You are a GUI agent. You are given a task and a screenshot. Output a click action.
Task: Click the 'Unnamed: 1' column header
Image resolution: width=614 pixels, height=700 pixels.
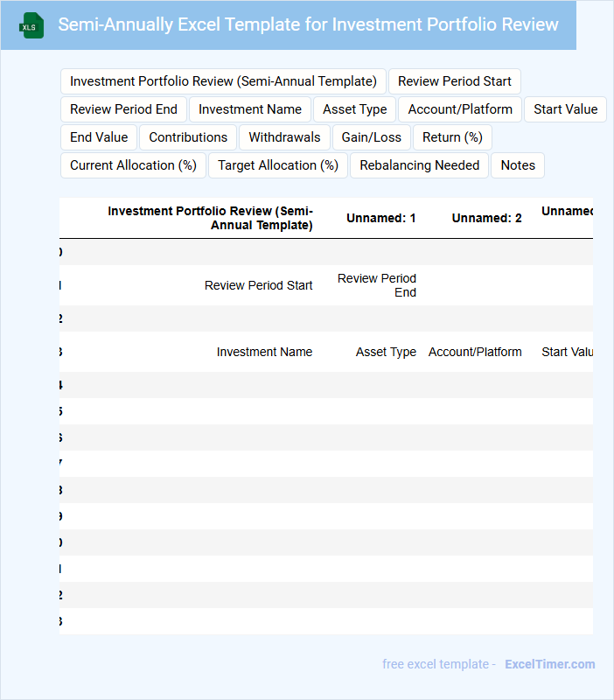point(381,218)
